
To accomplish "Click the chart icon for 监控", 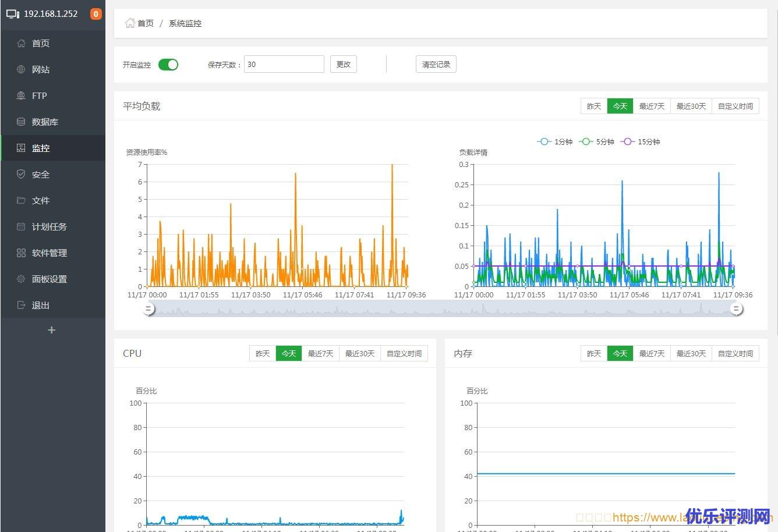I will point(21,148).
